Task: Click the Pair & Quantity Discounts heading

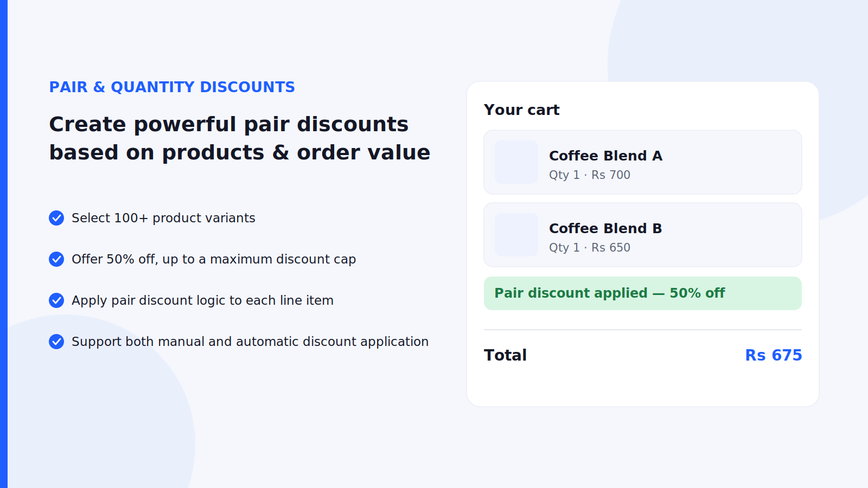Action: pos(172,87)
